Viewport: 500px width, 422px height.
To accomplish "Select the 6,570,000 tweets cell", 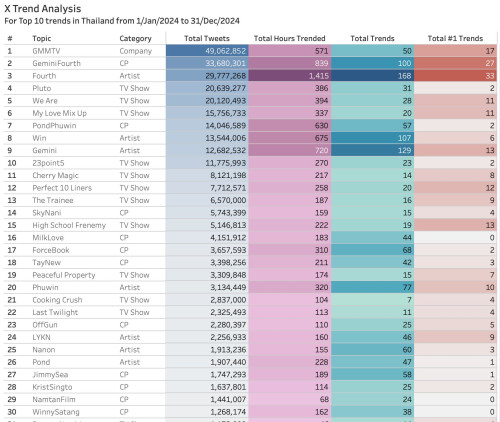I will pos(207,200).
